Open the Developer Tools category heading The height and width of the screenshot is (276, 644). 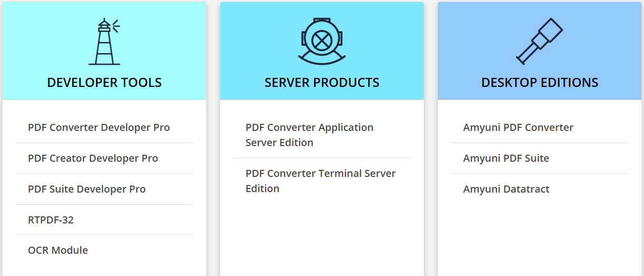[x=105, y=82]
